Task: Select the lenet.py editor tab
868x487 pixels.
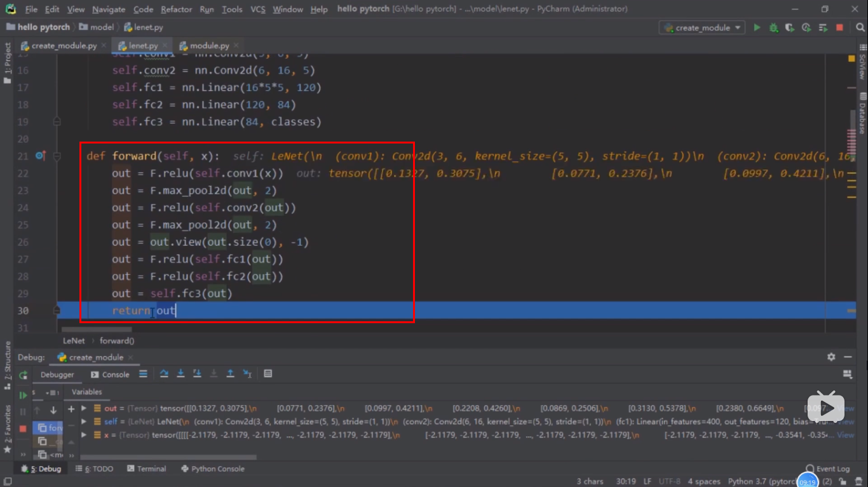Action: click(143, 46)
